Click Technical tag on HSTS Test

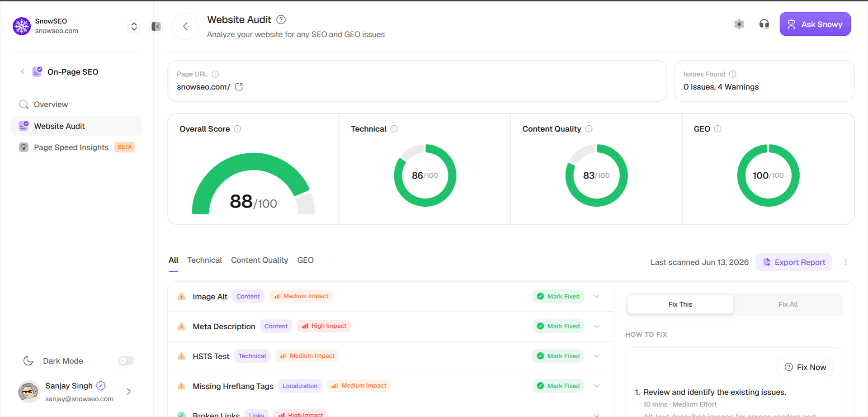tap(252, 356)
